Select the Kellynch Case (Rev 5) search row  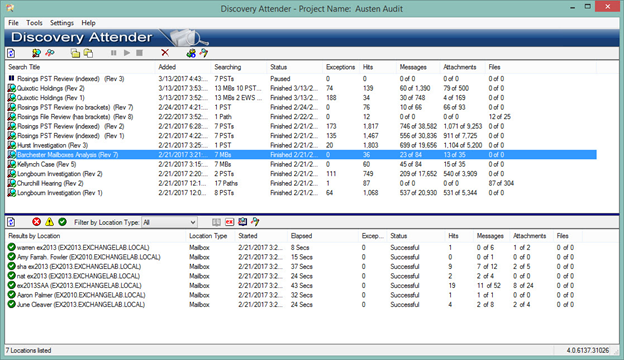click(301, 164)
